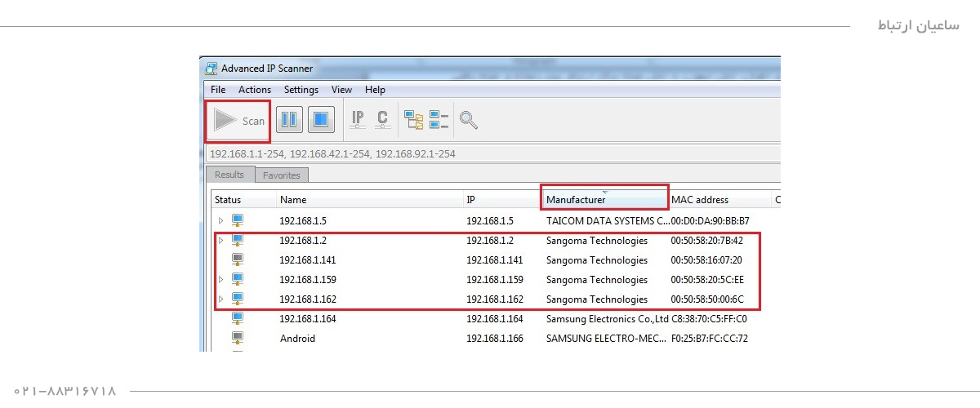Click computer icon of 192.168.1.5 row
This screenshot has width=980, height=408.
pos(238,220)
